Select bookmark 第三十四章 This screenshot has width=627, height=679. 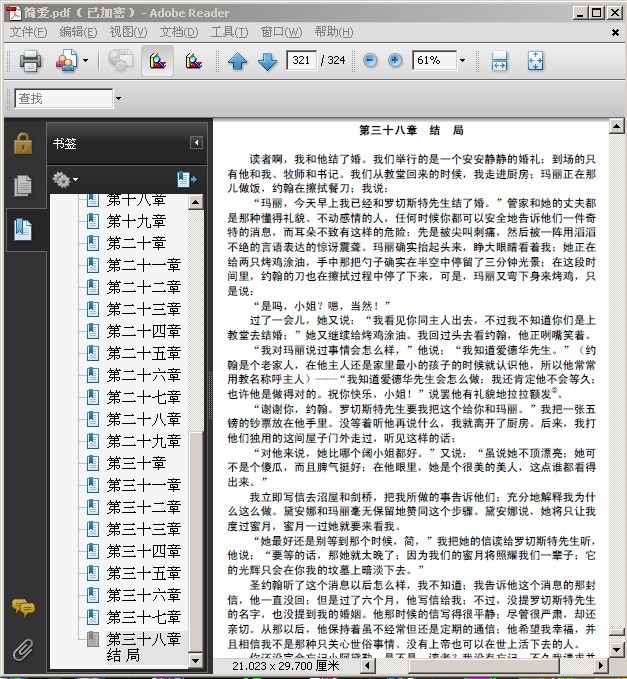click(x=143, y=551)
